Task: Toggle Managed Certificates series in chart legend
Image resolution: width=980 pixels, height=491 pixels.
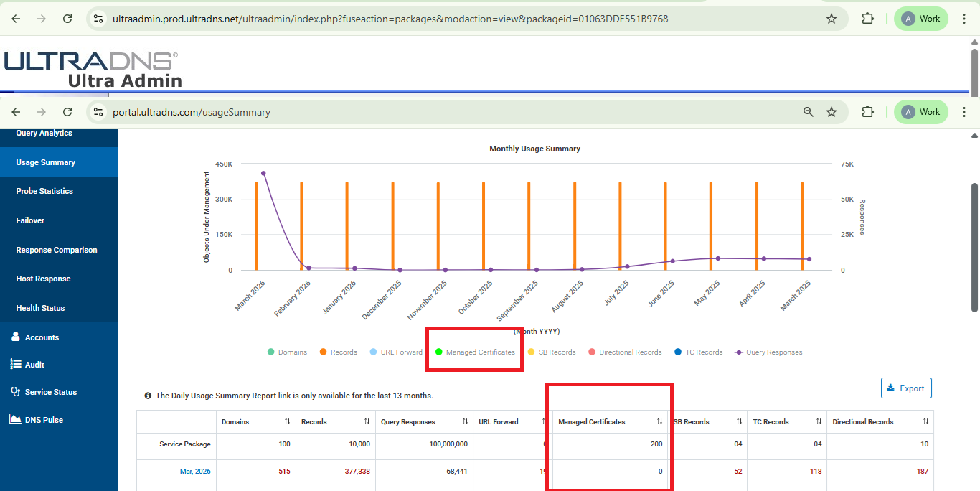Action: pos(475,352)
